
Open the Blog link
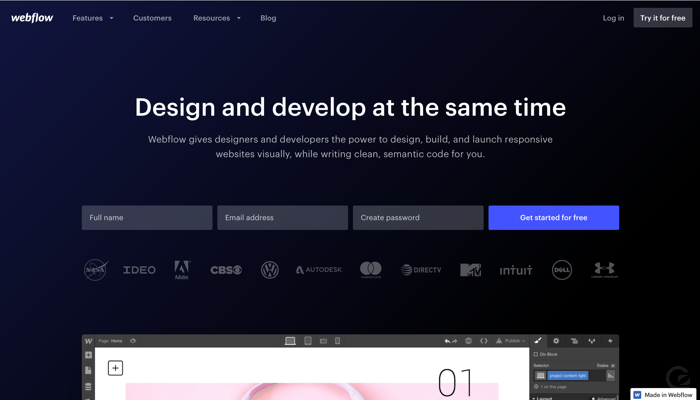(268, 18)
